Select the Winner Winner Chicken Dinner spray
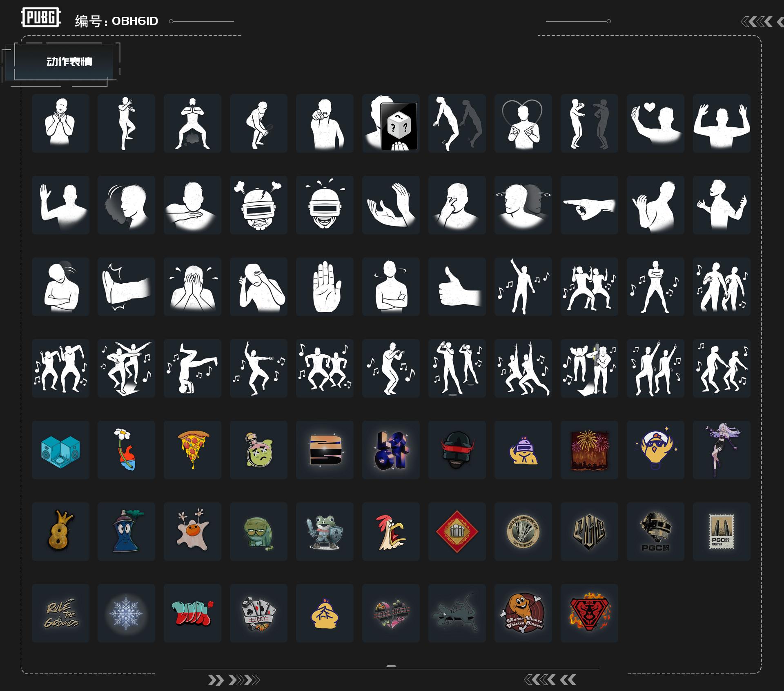 click(523, 613)
